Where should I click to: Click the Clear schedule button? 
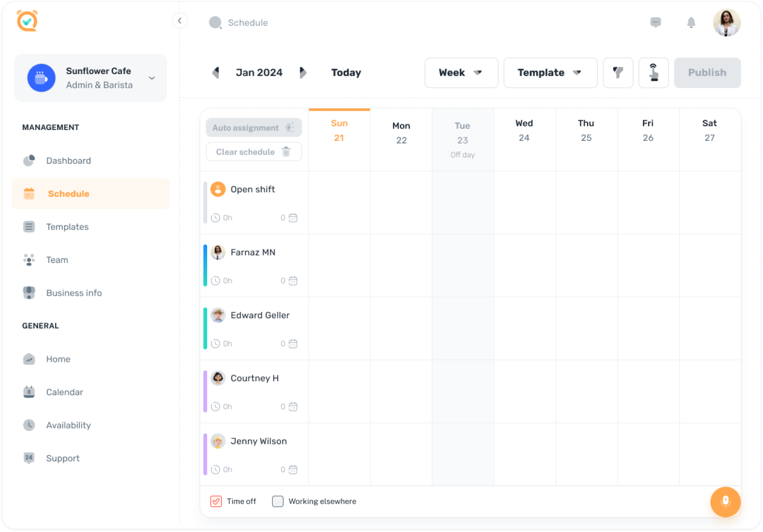[x=253, y=152]
